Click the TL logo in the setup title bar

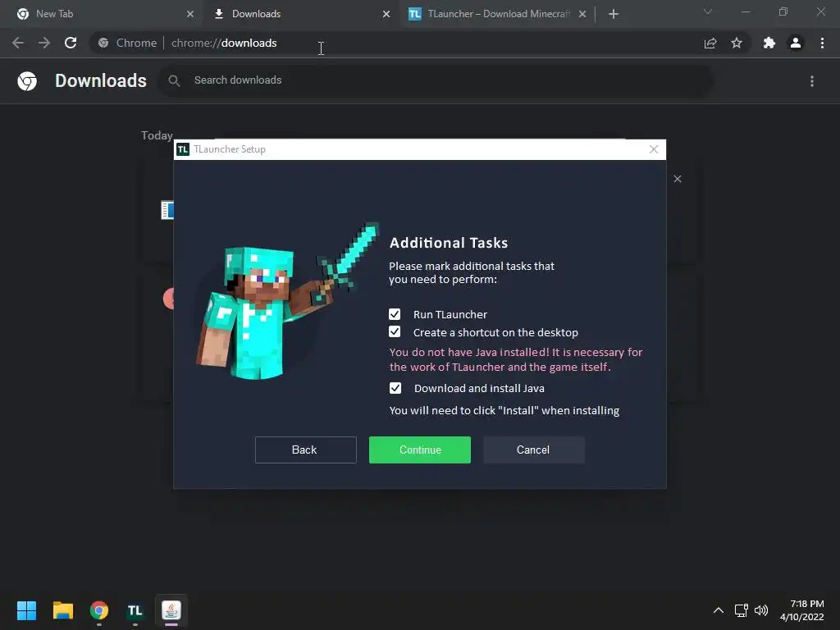coord(183,149)
